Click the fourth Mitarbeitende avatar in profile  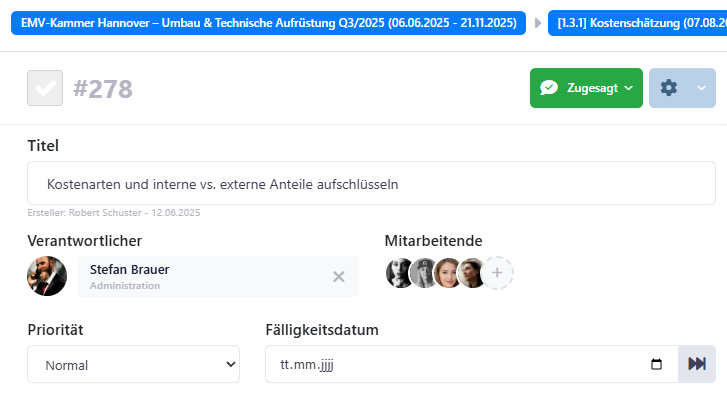point(471,273)
